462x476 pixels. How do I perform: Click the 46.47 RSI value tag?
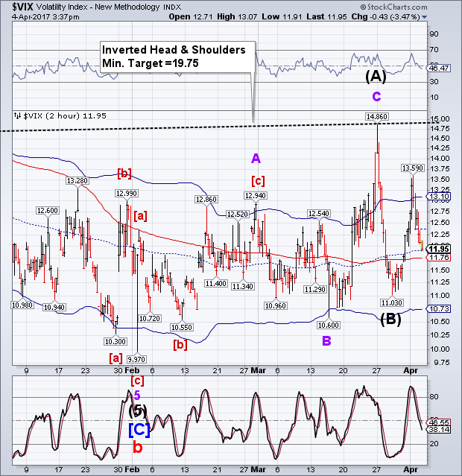pyautogui.click(x=439, y=68)
